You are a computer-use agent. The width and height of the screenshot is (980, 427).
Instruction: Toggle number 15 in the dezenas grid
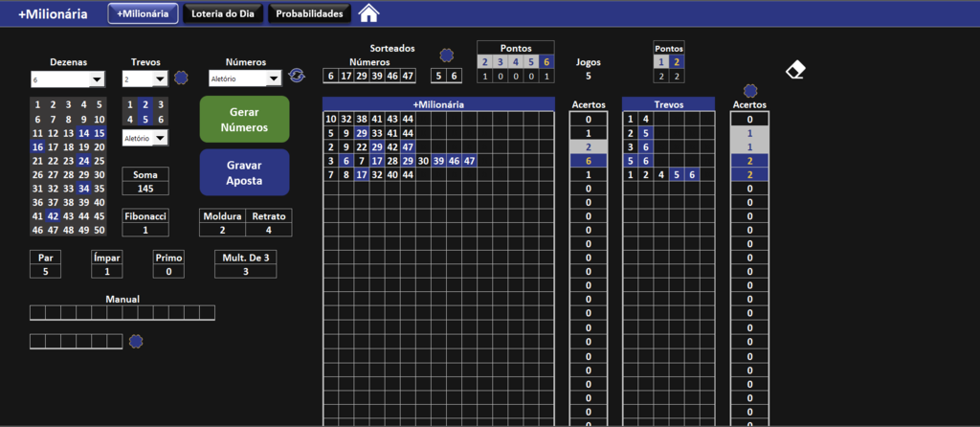pyautogui.click(x=100, y=132)
